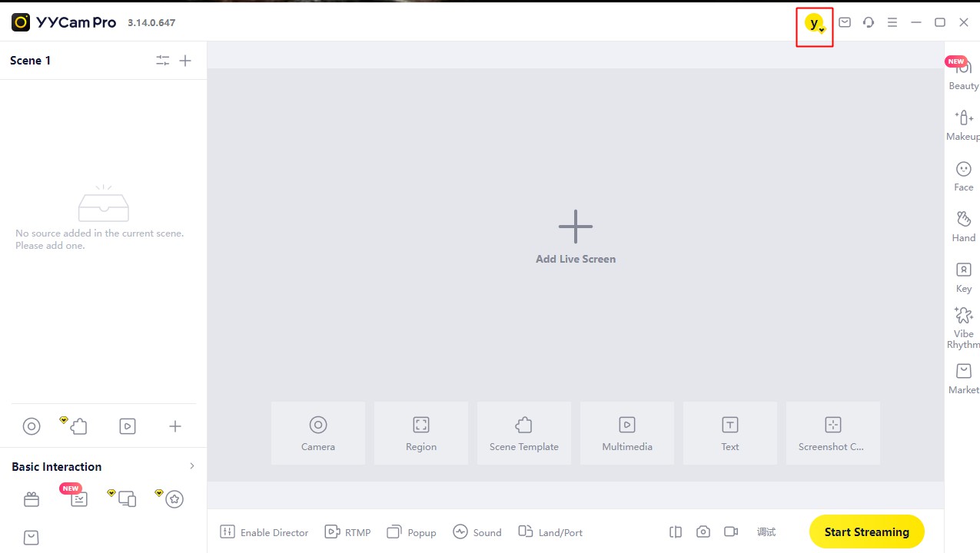
Task: Open the hamburger main menu
Action: point(892,22)
